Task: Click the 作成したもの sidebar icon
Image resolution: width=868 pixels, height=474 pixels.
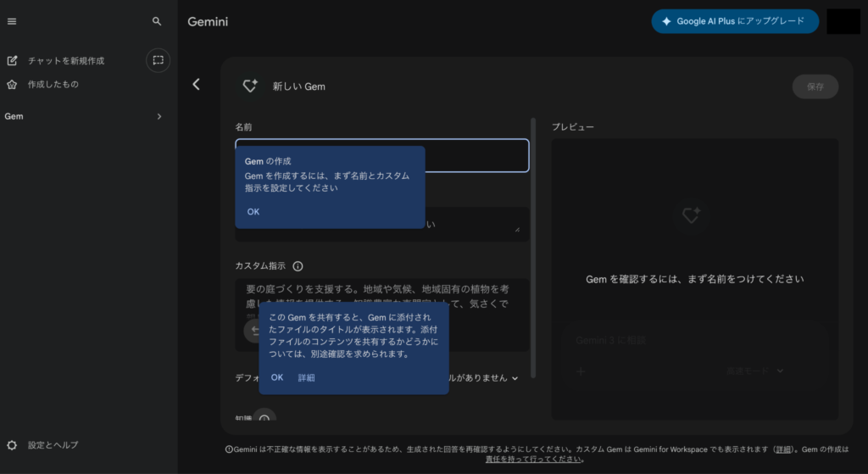Action: (12, 84)
